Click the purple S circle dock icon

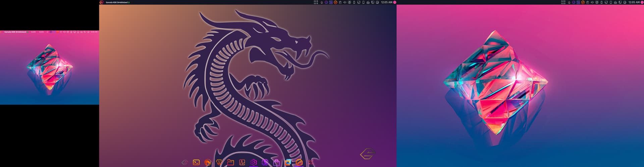click(265, 162)
